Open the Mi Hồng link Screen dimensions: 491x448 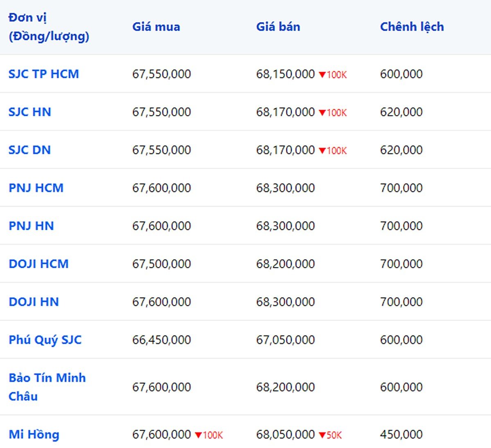(34, 434)
